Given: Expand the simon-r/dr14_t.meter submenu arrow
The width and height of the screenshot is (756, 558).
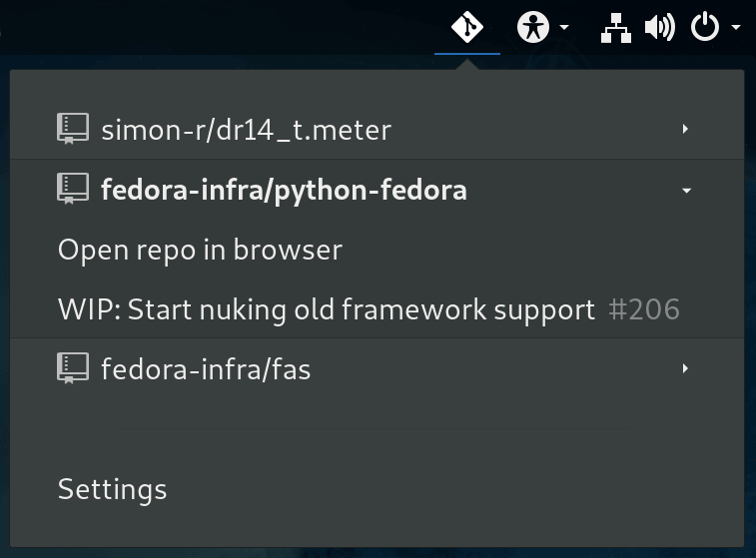Looking at the screenshot, I should click(685, 129).
